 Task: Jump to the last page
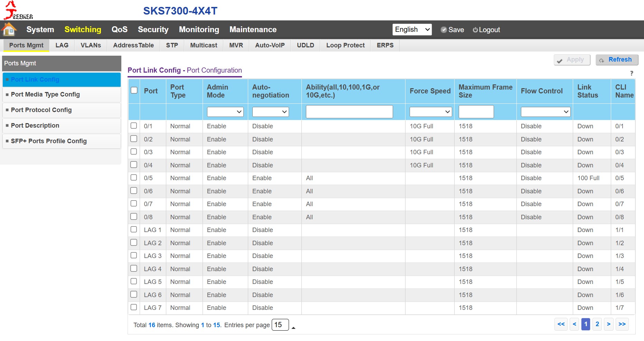(x=622, y=324)
